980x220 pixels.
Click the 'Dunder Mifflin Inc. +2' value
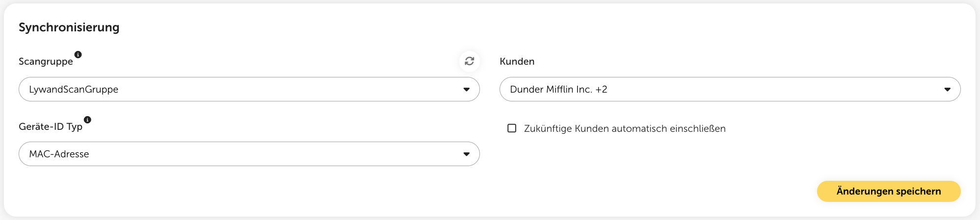(558, 89)
